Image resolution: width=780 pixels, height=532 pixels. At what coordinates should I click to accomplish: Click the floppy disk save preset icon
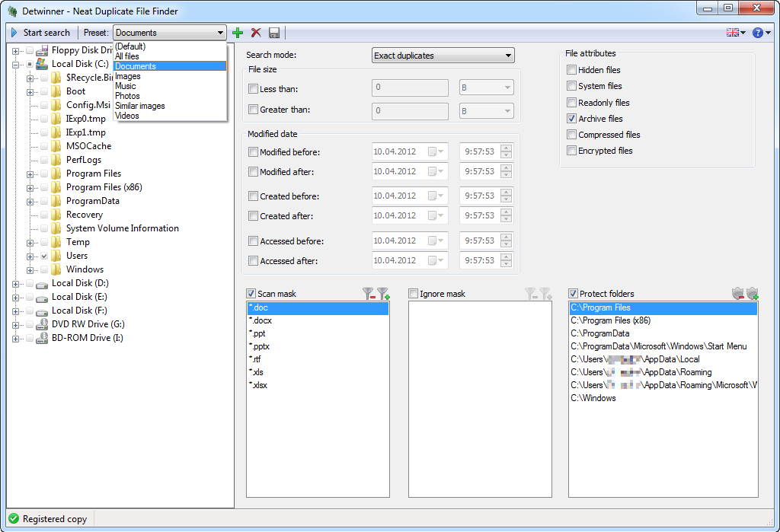tap(273, 33)
